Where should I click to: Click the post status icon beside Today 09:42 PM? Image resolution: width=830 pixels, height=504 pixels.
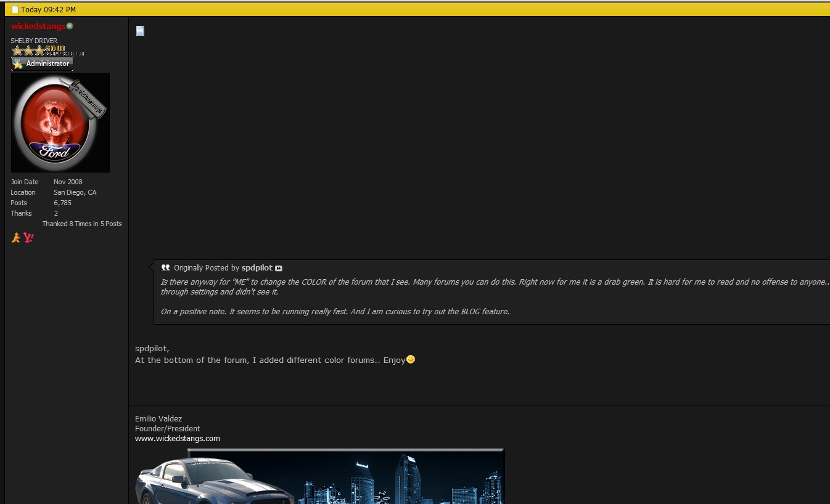click(x=15, y=9)
